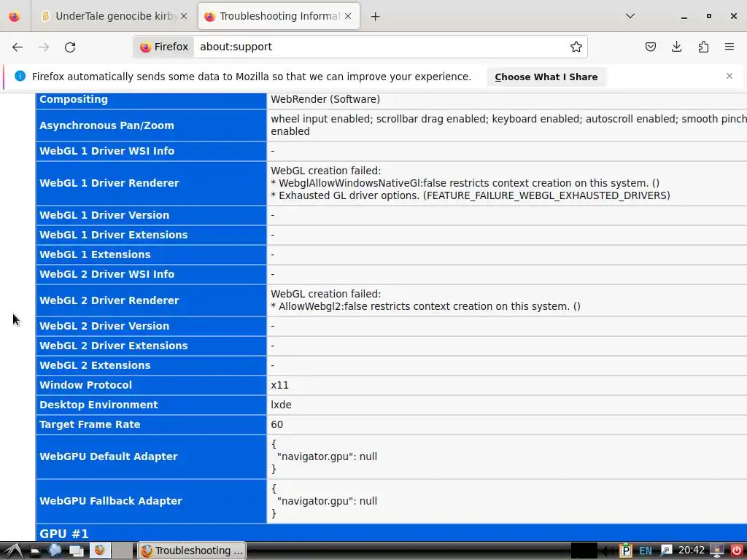
Task: Close the UnderTale genocibe kirby tab
Action: pyautogui.click(x=183, y=16)
